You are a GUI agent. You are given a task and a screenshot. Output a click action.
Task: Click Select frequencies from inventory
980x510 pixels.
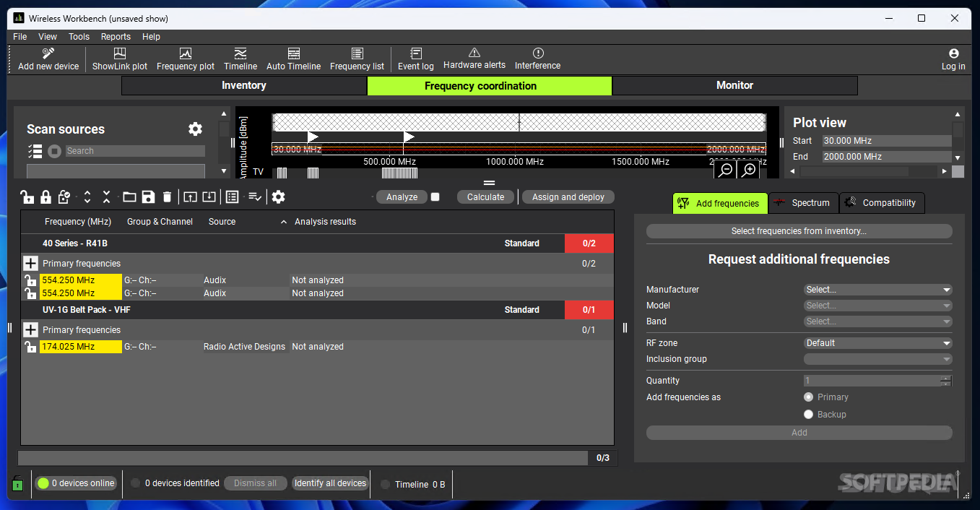(x=799, y=231)
